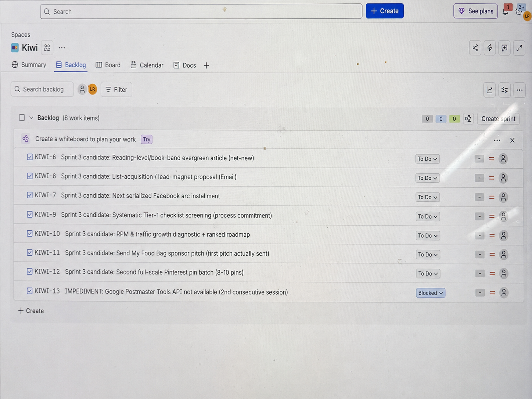The image size is (532, 399).
Task: Click the KIWI-8 work type checkbox icon
Action: coord(30,176)
